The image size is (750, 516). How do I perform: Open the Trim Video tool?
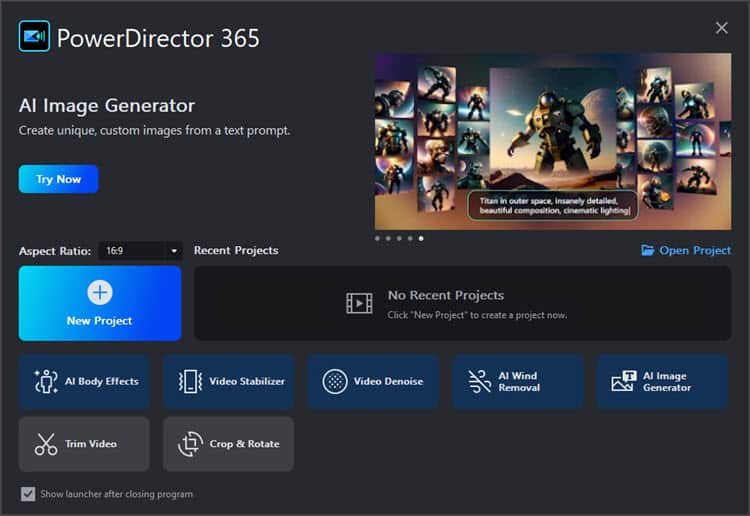coord(84,444)
